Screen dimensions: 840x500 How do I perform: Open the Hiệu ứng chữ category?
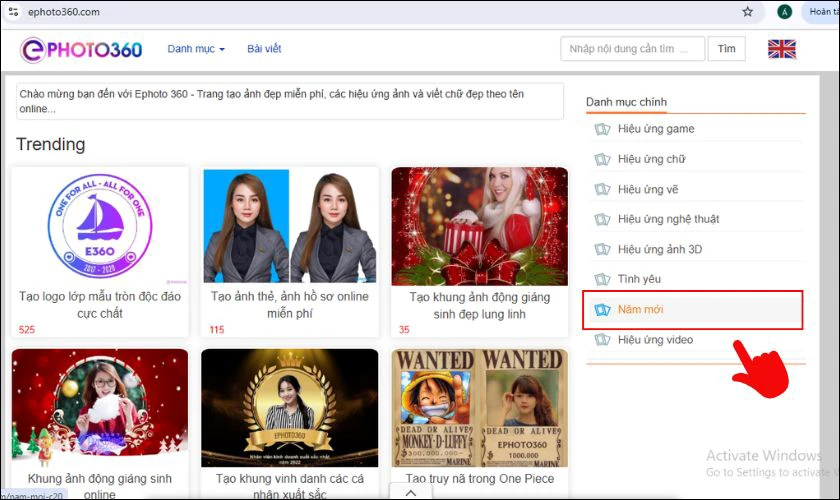(x=651, y=159)
